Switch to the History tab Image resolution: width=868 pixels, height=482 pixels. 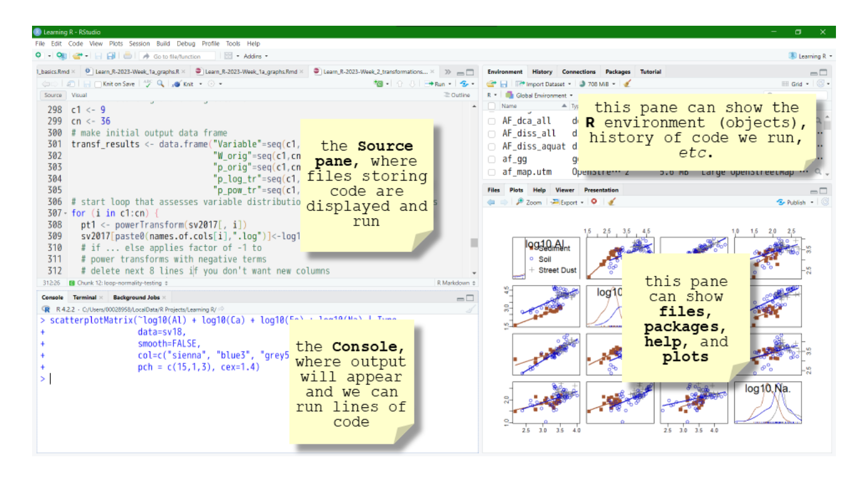tap(542, 72)
